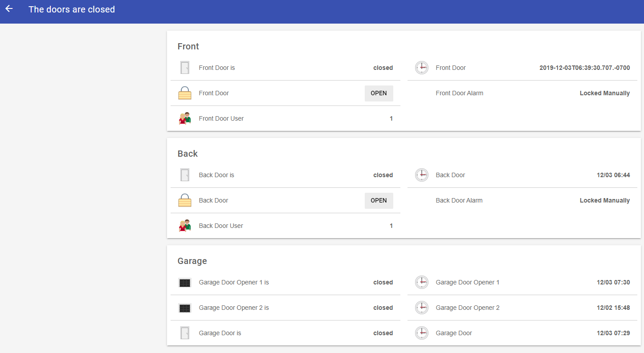The width and height of the screenshot is (644, 353).
Task: Click the Back Door padlock icon
Action: tap(185, 200)
